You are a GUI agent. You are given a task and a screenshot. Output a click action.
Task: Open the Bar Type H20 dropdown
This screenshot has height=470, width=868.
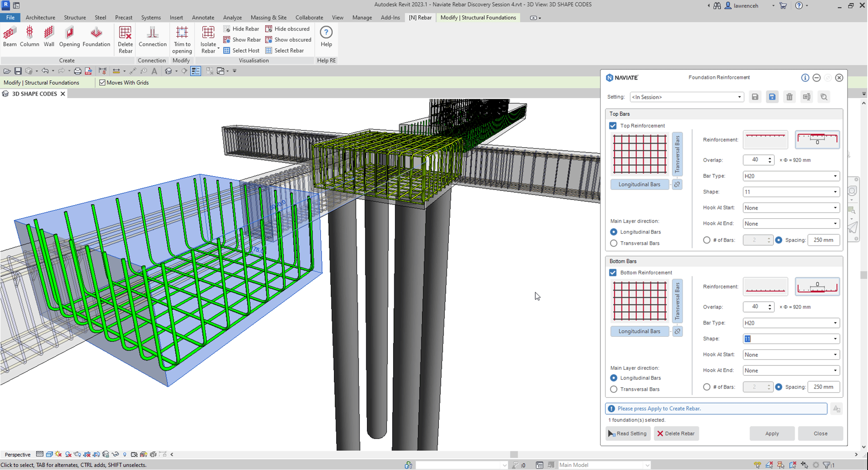791,176
